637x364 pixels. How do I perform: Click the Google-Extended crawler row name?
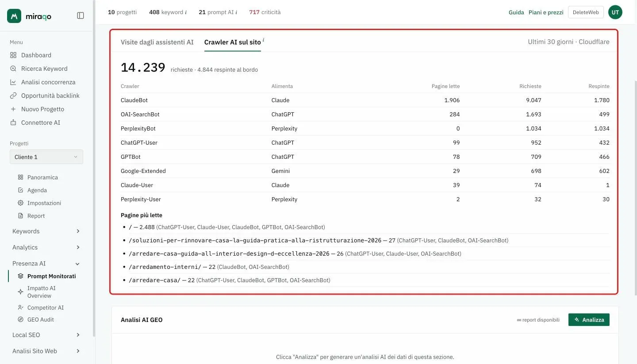[143, 171]
